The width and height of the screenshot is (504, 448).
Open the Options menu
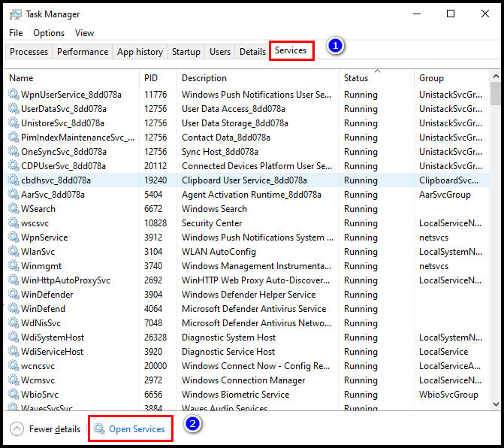pos(49,33)
